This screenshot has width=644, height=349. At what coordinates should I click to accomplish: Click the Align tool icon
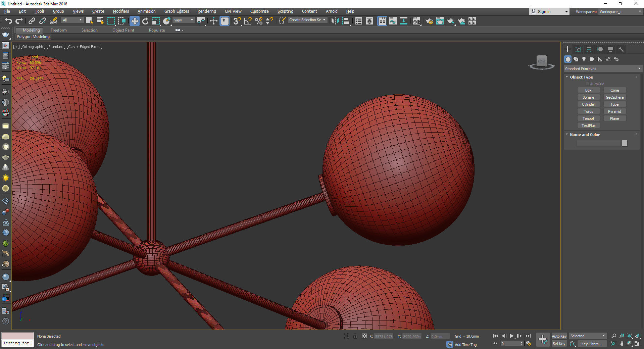tap(346, 21)
